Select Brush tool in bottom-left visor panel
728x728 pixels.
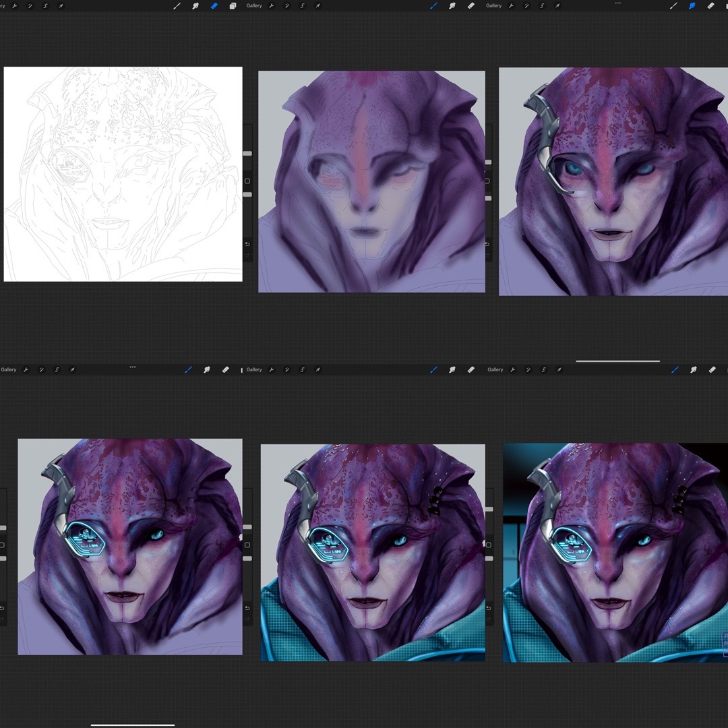188,370
